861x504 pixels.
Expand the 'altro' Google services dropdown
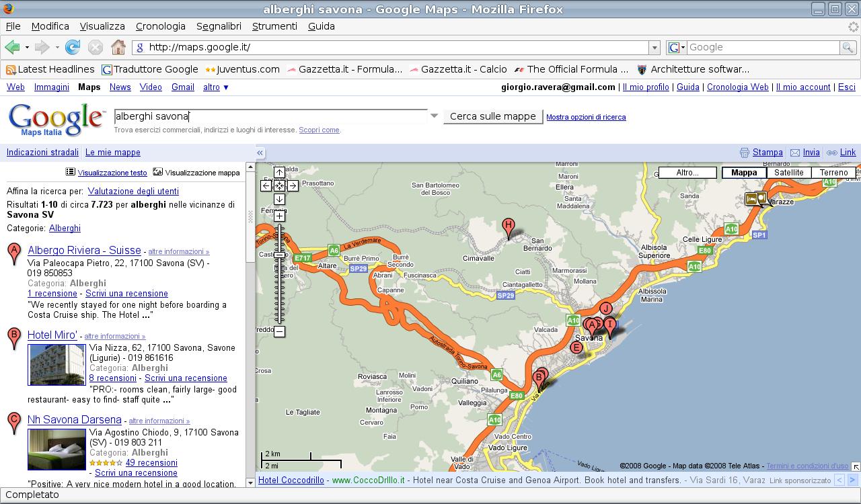tap(216, 87)
